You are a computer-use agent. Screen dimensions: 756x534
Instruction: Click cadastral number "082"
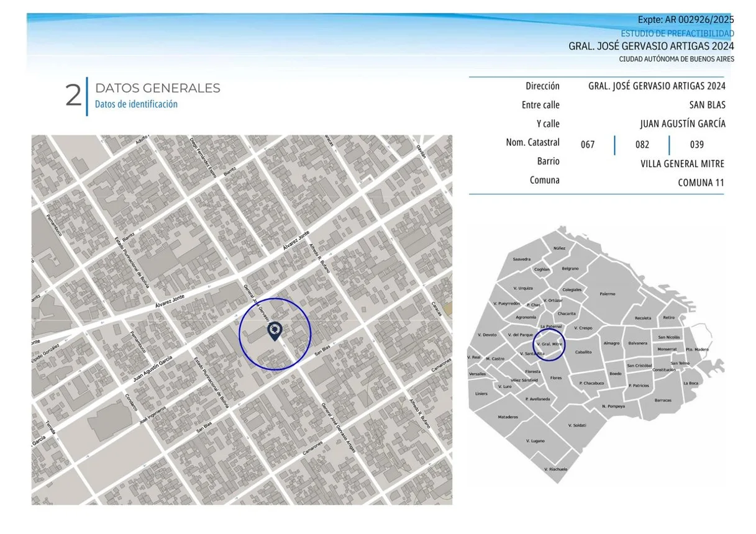642,145
